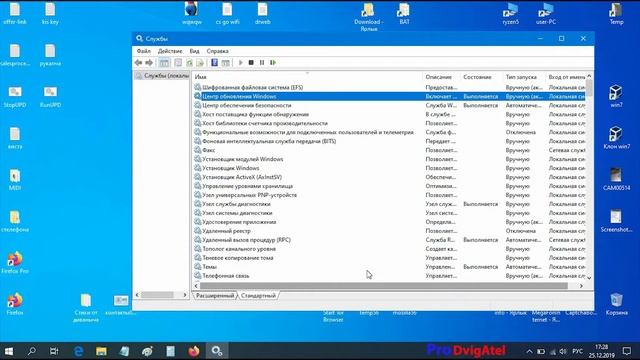Select the RunUPD desktop icon

pyautogui.click(x=50, y=97)
